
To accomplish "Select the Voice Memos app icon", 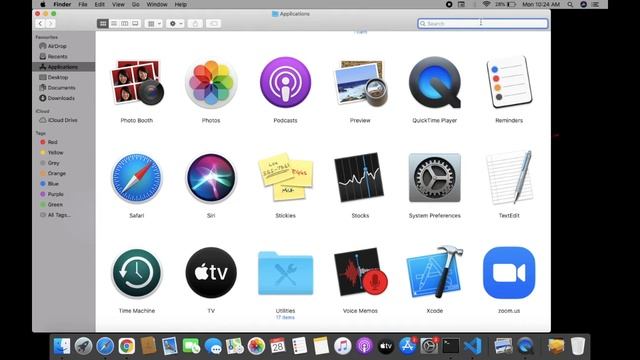I will pyautogui.click(x=360, y=272).
